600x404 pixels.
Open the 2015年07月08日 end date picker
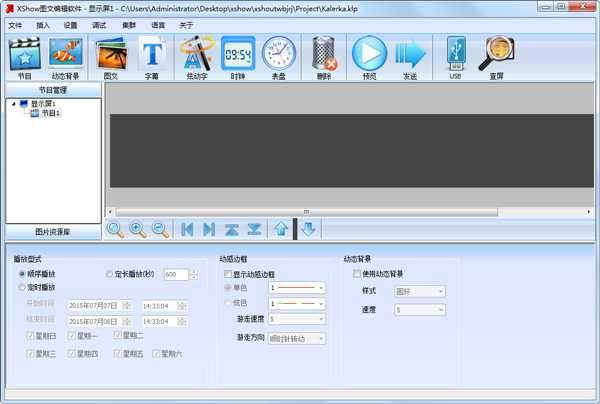pos(99,321)
